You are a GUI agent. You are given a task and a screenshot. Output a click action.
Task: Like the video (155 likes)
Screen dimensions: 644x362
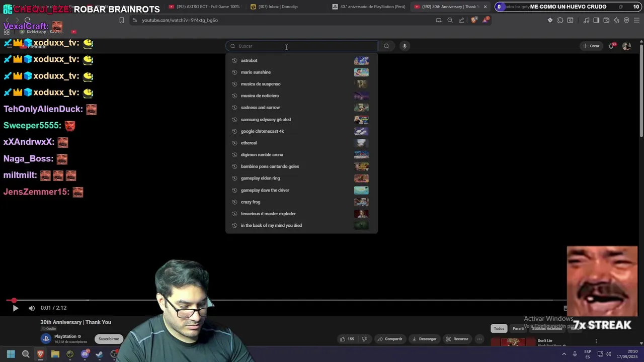pyautogui.click(x=347, y=339)
